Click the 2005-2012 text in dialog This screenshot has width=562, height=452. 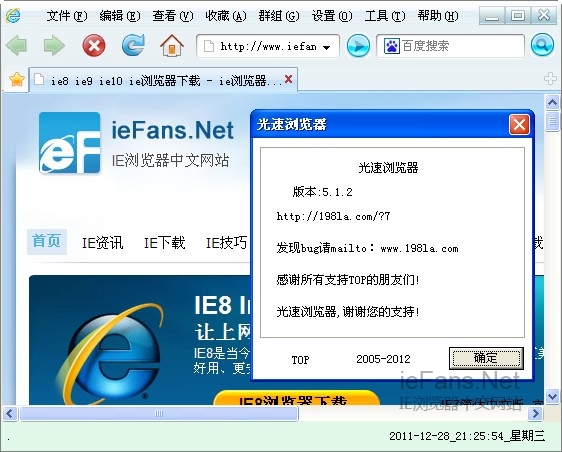point(383,359)
